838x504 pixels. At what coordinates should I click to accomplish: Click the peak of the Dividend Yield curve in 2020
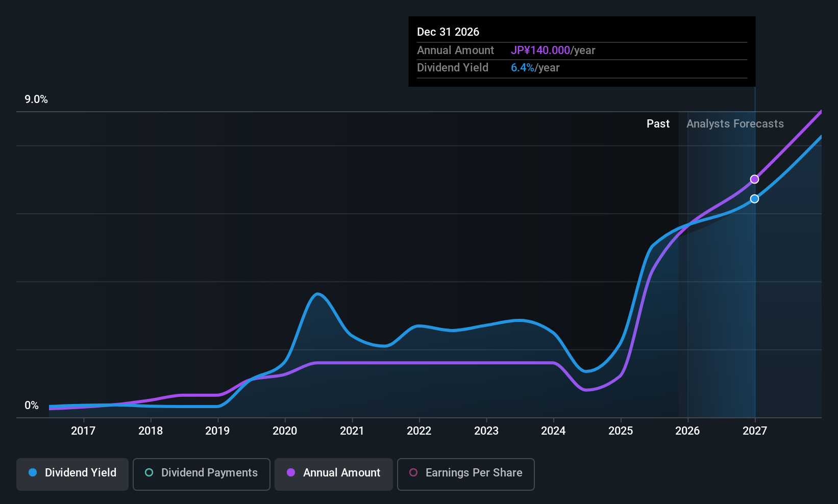coord(317,294)
